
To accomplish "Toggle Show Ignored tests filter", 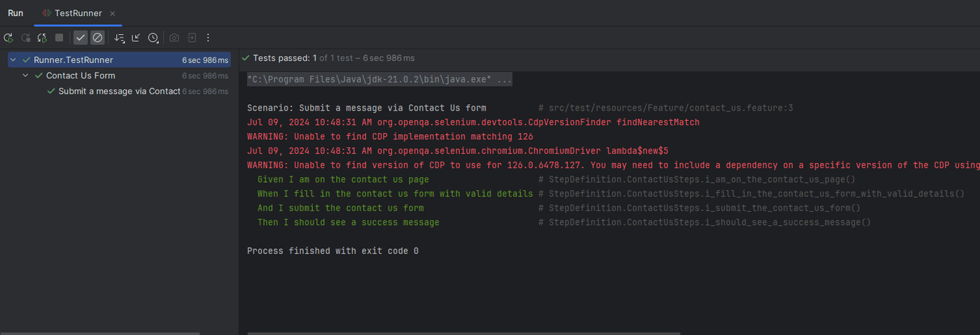I will [97, 38].
